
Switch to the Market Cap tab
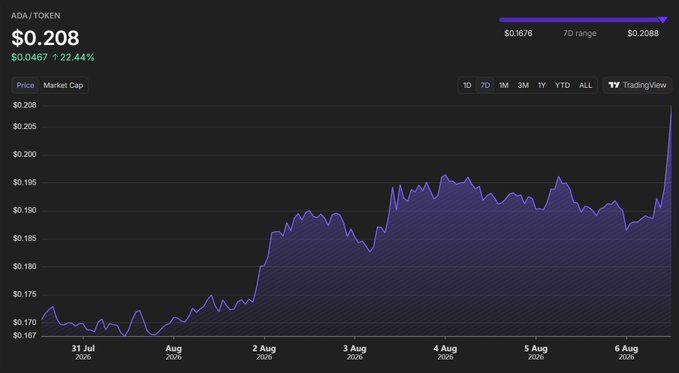[63, 85]
